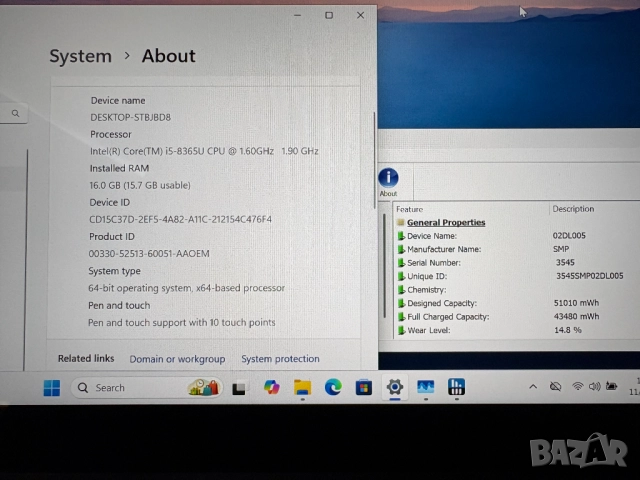
Task: Open the Wi-Fi network tray icon
Action: coord(577,386)
